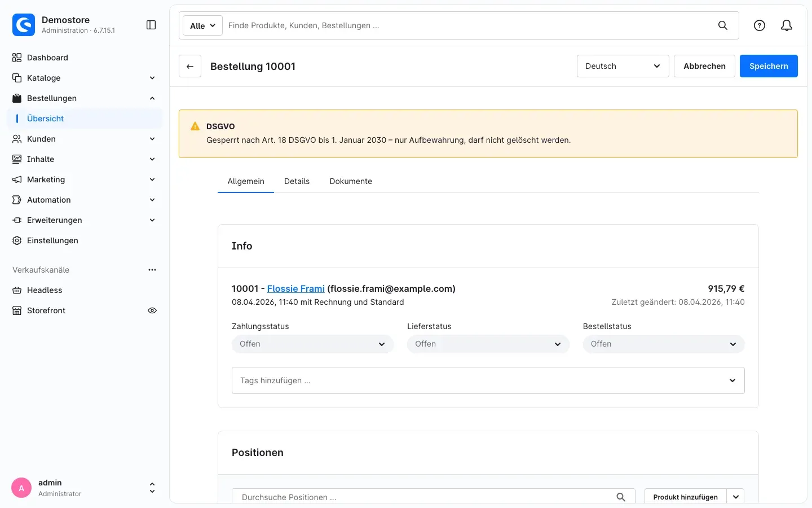812x508 pixels.
Task: Click the DSGVO warning triangle icon
Action: [x=195, y=126]
